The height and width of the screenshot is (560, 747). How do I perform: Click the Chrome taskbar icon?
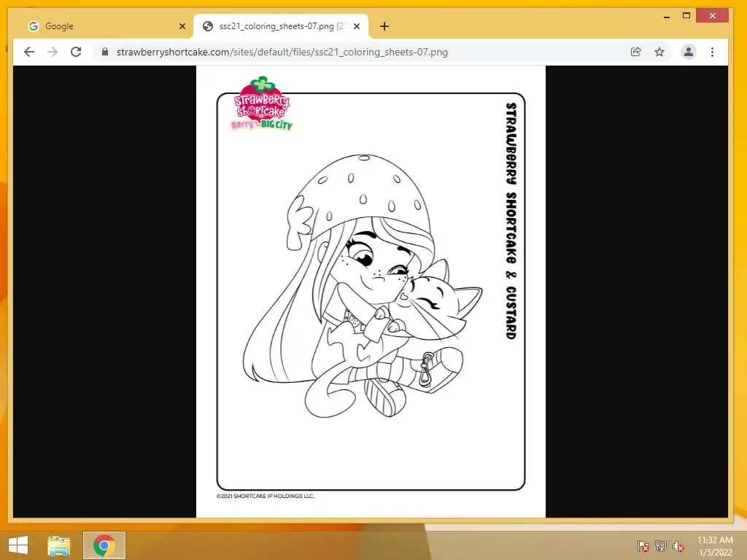[x=104, y=545]
